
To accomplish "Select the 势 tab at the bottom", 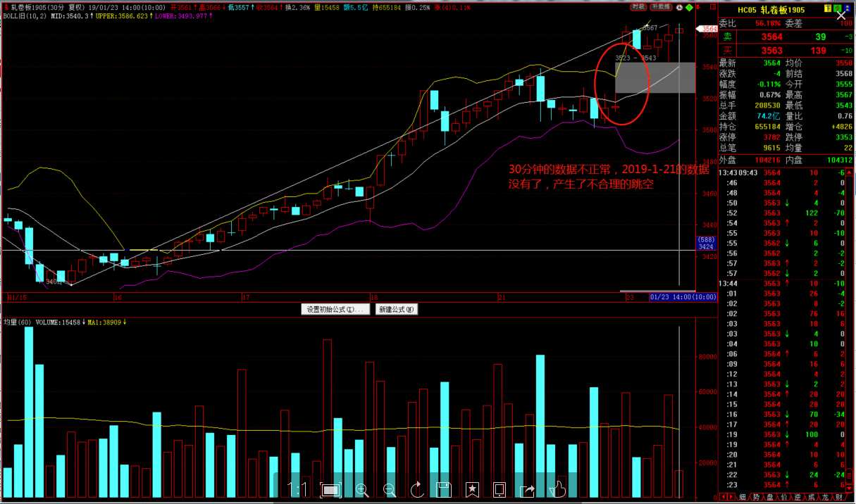I will coord(756,498).
